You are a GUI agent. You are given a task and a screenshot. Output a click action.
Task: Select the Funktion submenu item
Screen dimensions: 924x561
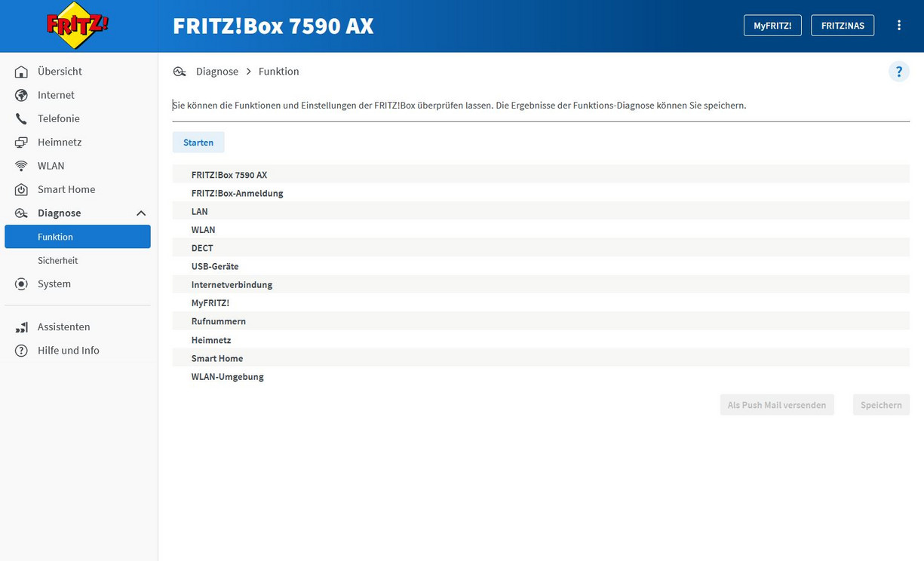[78, 237]
